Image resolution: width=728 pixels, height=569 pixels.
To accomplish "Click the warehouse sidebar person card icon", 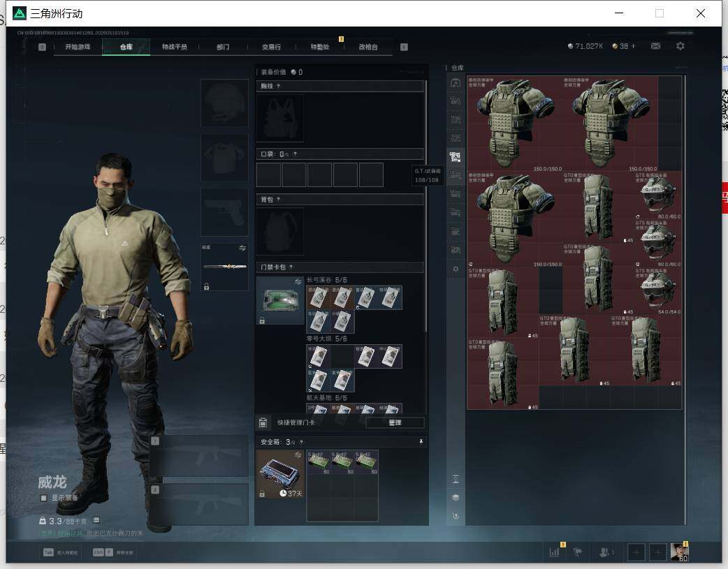I will (x=456, y=480).
